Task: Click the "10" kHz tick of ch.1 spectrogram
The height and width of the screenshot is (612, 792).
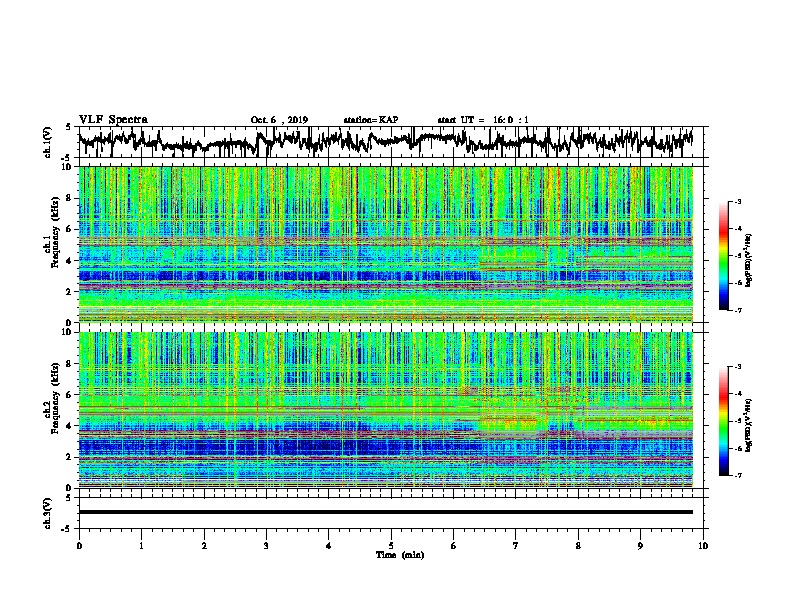Action: 67,167
